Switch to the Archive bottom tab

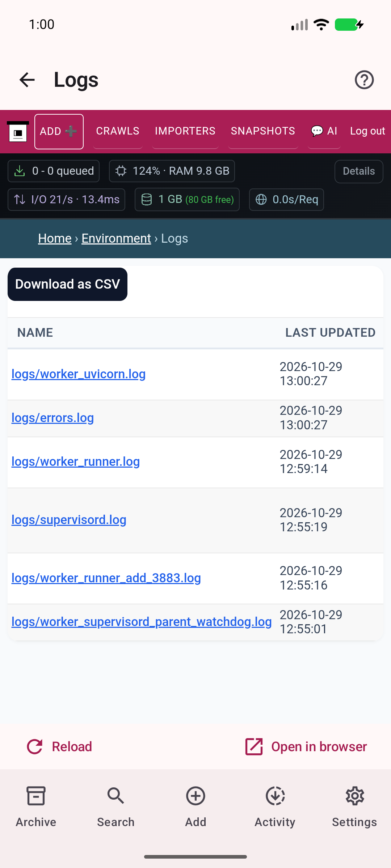36,807
